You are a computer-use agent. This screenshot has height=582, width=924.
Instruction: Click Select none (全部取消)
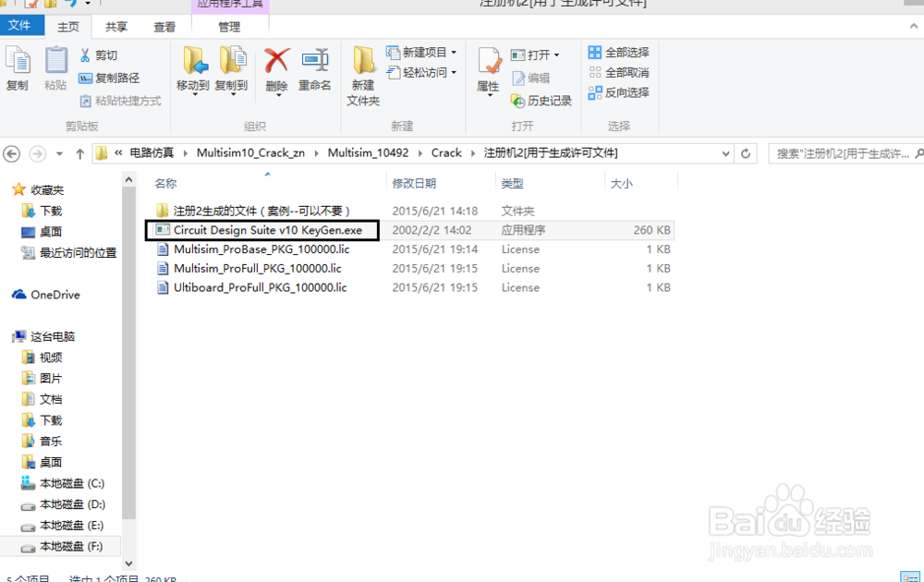tap(619, 72)
